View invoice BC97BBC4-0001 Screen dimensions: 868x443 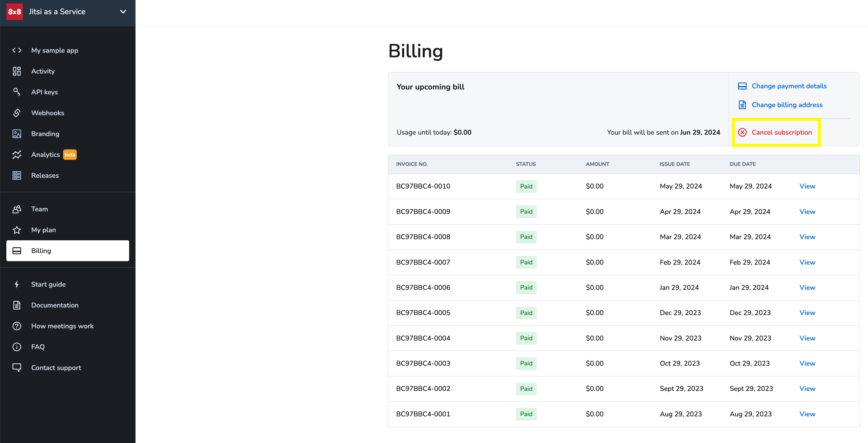[x=807, y=414]
